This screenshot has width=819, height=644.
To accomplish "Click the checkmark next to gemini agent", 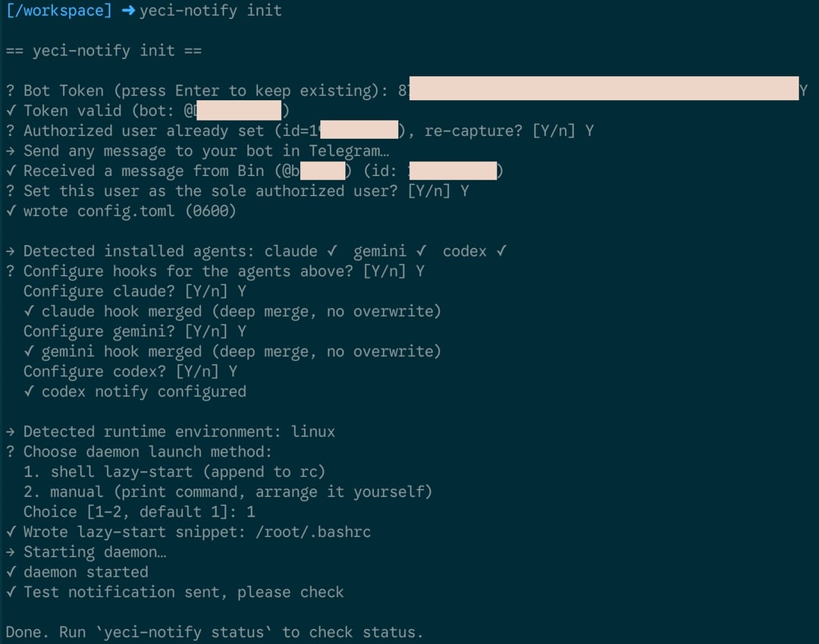I will point(422,251).
